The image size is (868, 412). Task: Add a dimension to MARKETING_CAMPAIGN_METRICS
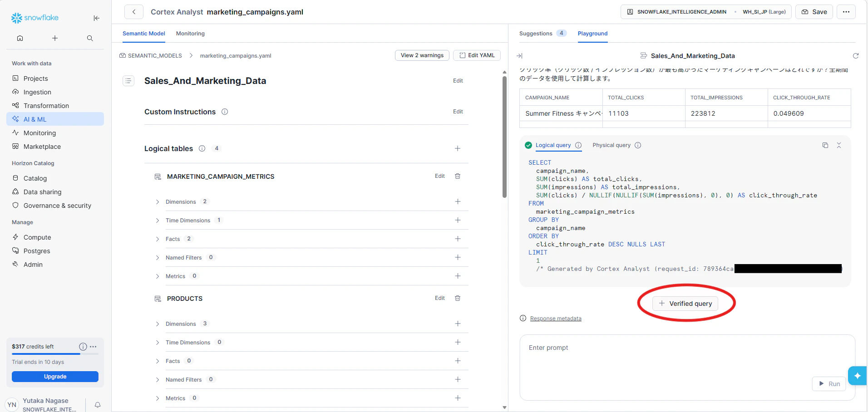pos(458,201)
